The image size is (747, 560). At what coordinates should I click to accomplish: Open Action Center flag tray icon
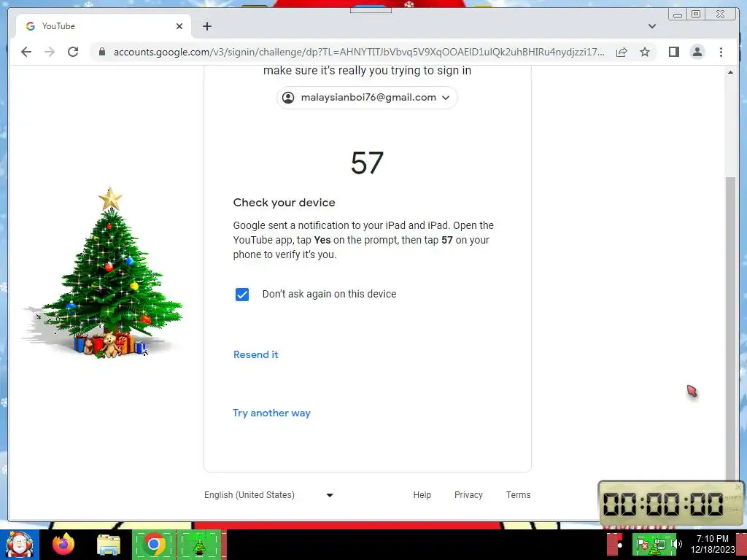click(x=642, y=544)
